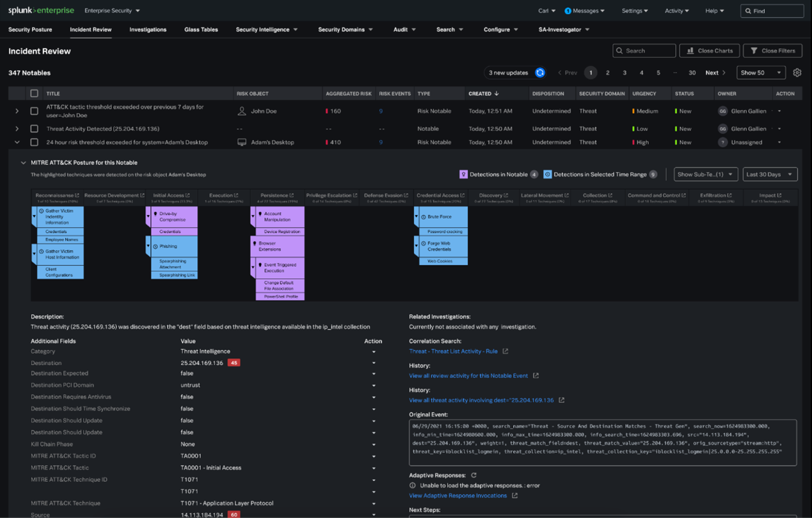Image resolution: width=812 pixels, height=518 pixels.
Task: Go to page 3 of notables
Action: [x=625, y=72]
